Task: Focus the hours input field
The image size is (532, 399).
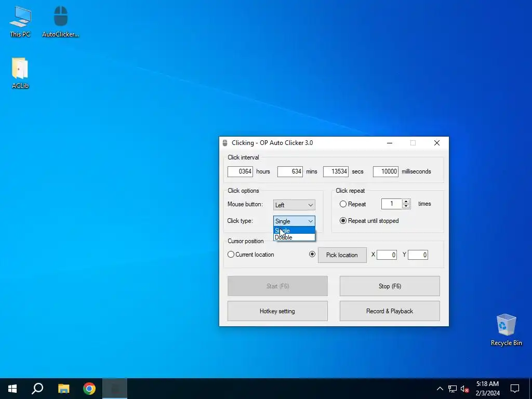Action: pos(240,171)
